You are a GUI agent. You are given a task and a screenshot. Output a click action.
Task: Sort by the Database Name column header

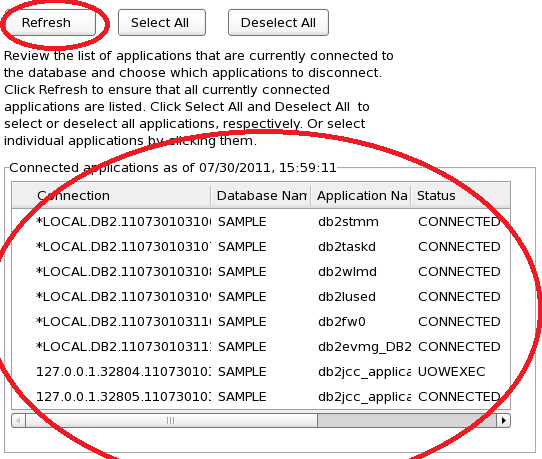coord(261,196)
